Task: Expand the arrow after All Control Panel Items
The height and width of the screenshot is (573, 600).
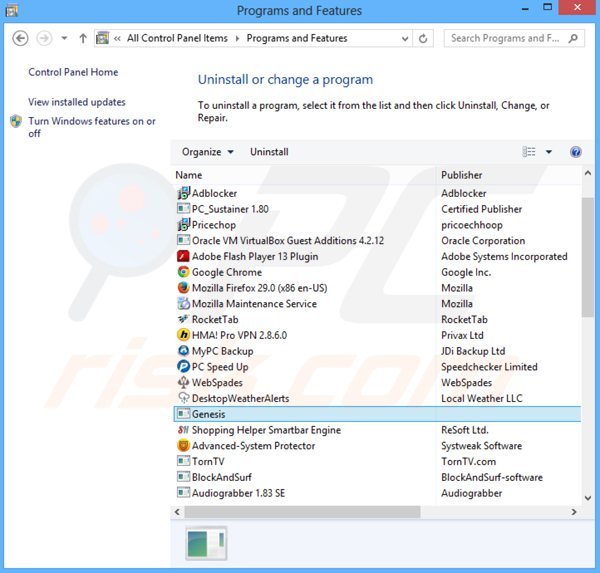Action: coord(237,38)
